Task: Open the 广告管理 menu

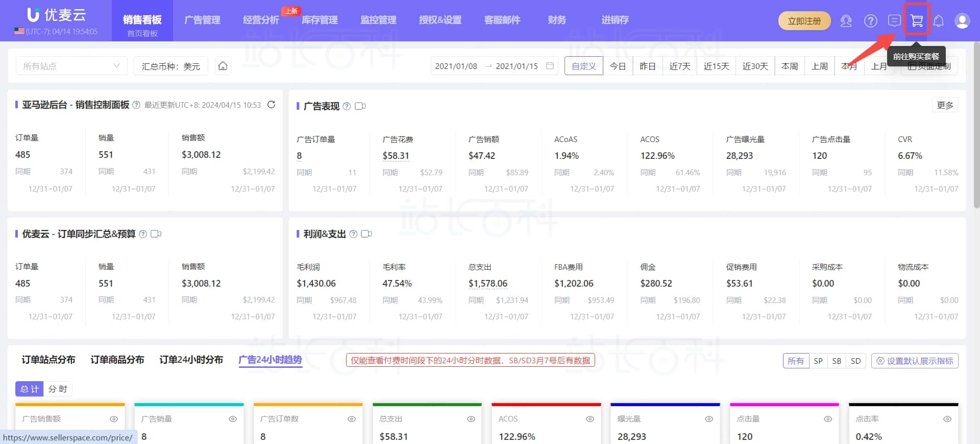Action: [x=202, y=20]
